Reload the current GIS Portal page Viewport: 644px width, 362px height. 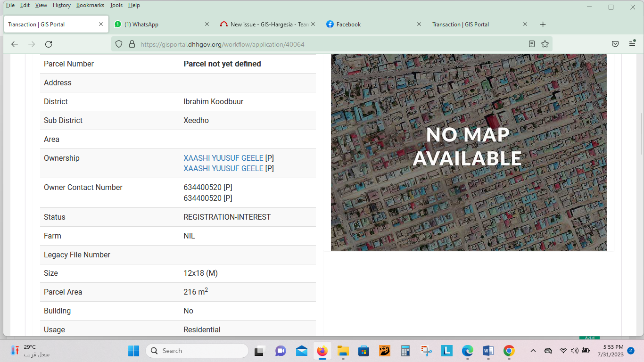point(49,44)
